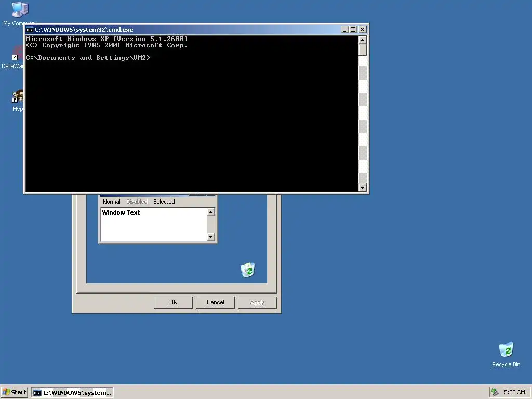Screen dimensions: 532x399
Task: Click Cancel in the Display Properties dialog
Action: [x=216, y=302]
